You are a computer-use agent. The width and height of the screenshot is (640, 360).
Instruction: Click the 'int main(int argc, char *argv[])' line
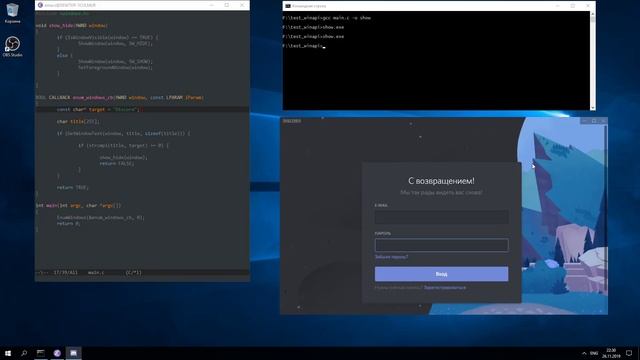78,206
